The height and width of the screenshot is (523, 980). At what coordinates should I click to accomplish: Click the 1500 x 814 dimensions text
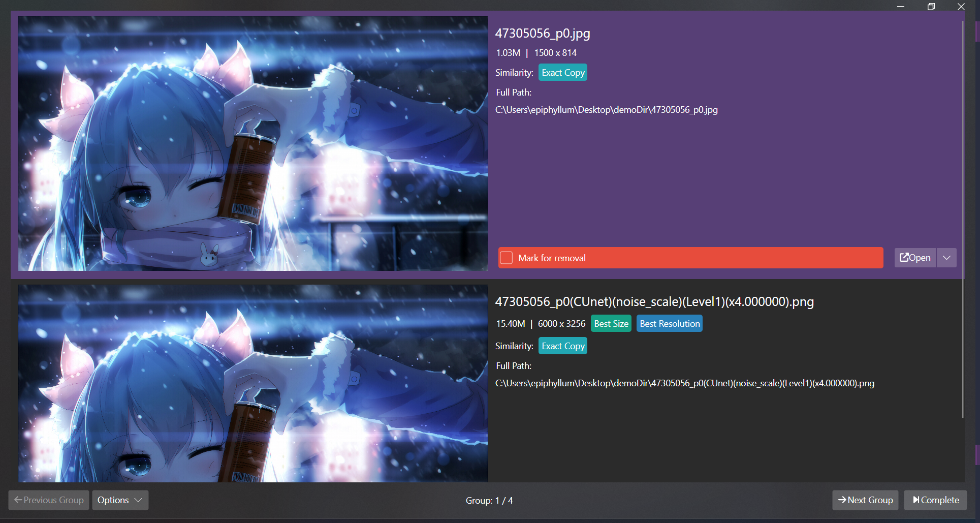[x=555, y=53]
